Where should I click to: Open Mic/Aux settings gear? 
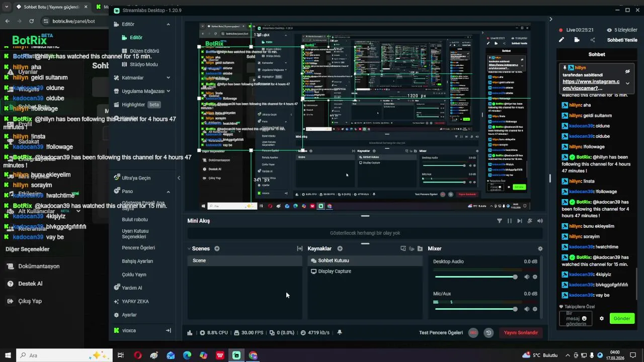pos(535,309)
